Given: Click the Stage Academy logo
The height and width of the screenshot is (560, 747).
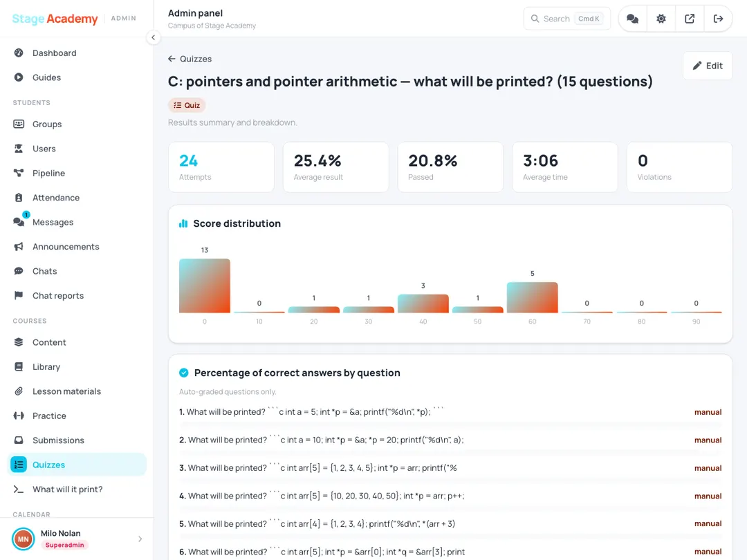Looking at the screenshot, I should (x=55, y=19).
